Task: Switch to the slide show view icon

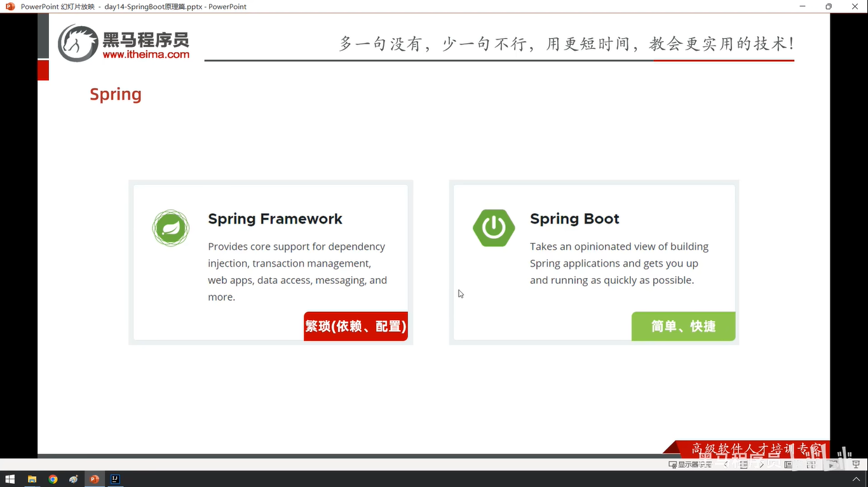Action: click(832, 465)
